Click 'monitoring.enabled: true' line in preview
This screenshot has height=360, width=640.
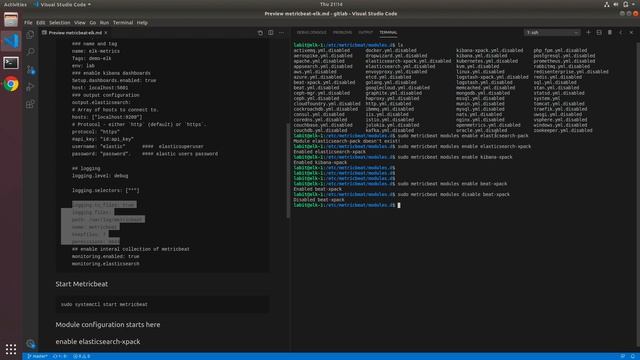(x=106, y=256)
